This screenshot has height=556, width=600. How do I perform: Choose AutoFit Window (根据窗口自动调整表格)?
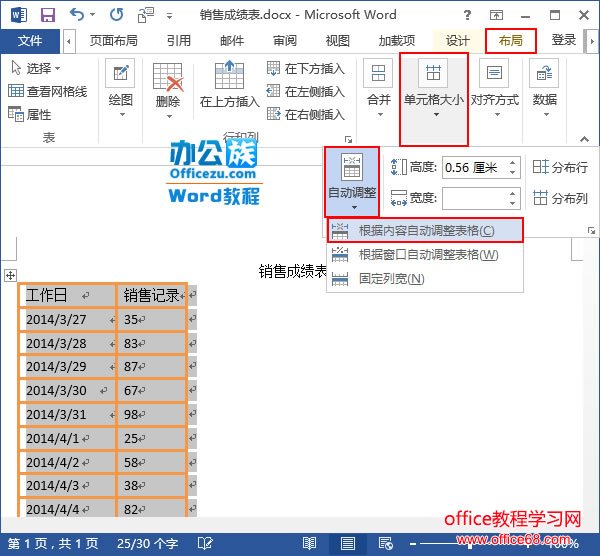point(425,254)
